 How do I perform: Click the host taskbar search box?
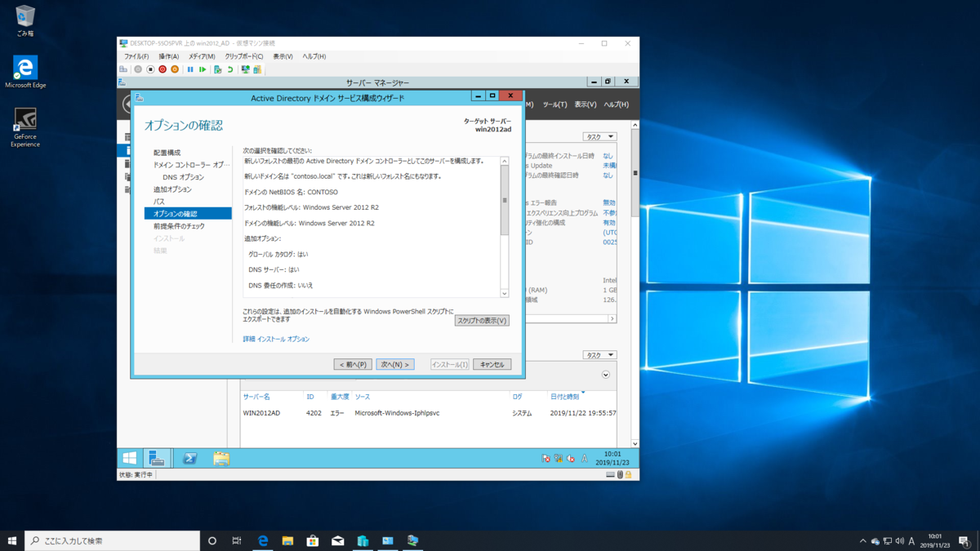[x=112, y=540]
